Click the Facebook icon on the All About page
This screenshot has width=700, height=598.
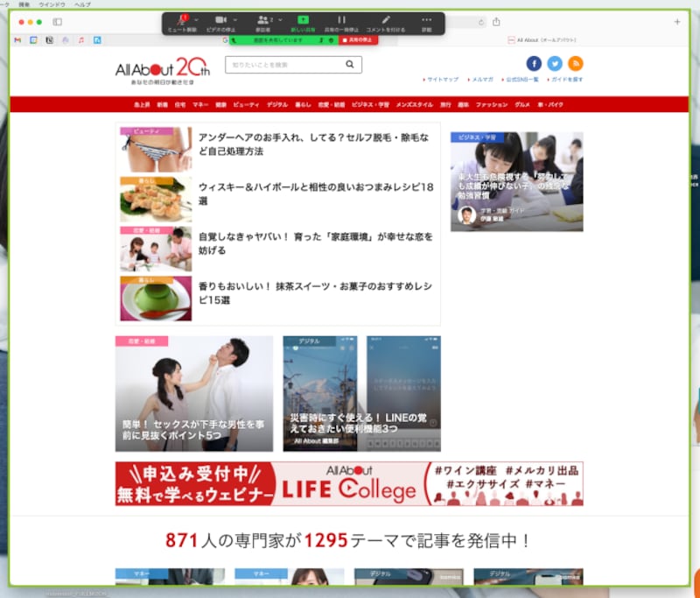pos(534,64)
